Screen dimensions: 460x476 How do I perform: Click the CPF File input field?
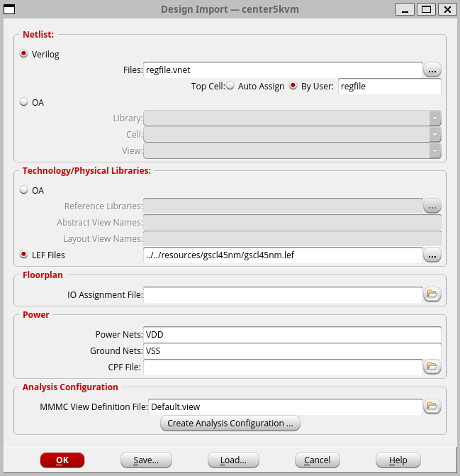click(x=283, y=367)
